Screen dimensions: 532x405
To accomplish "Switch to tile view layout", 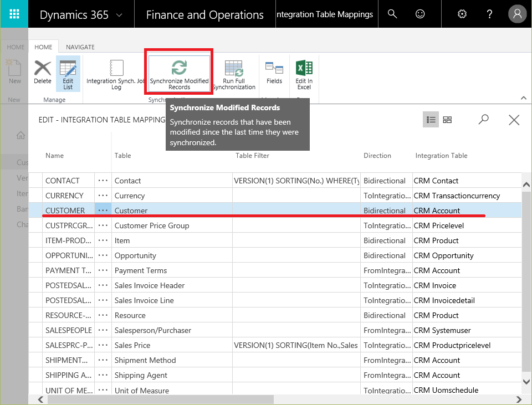I will [447, 120].
